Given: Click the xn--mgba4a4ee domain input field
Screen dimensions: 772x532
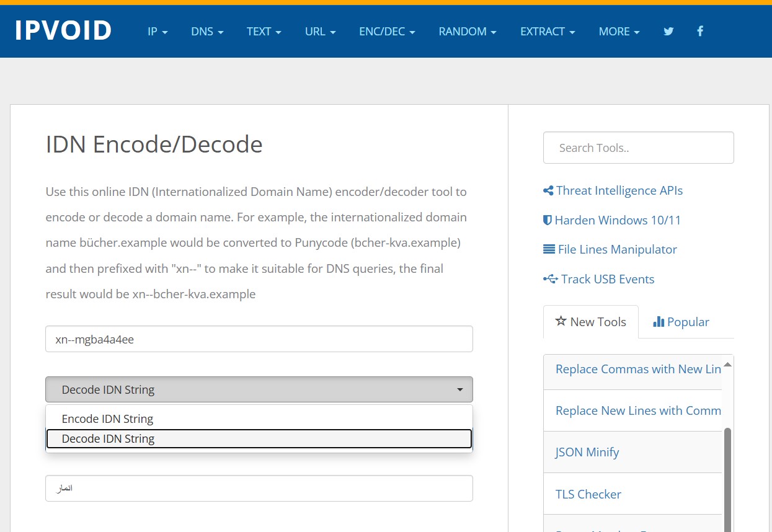Looking at the screenshot, I should (259, 339).
